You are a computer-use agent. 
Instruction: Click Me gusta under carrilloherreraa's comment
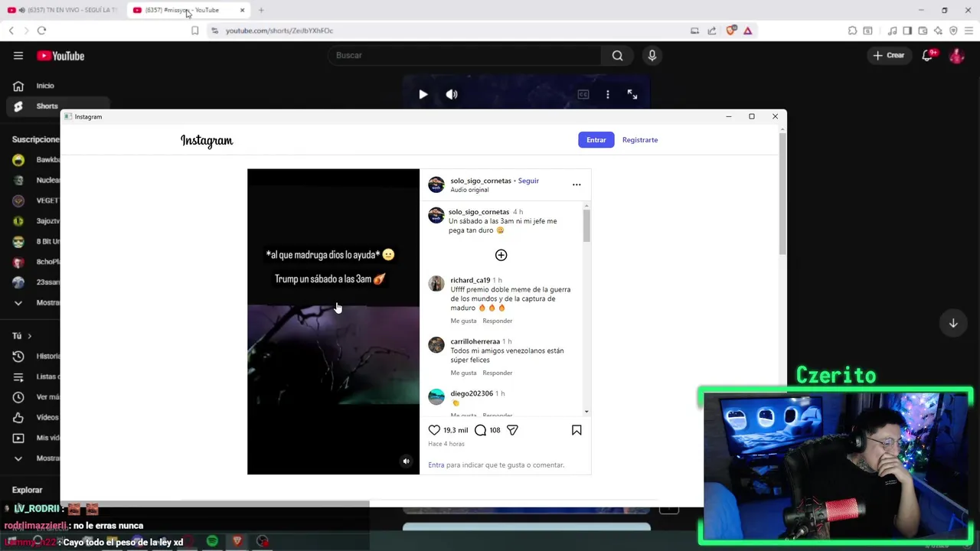(463, 373)
